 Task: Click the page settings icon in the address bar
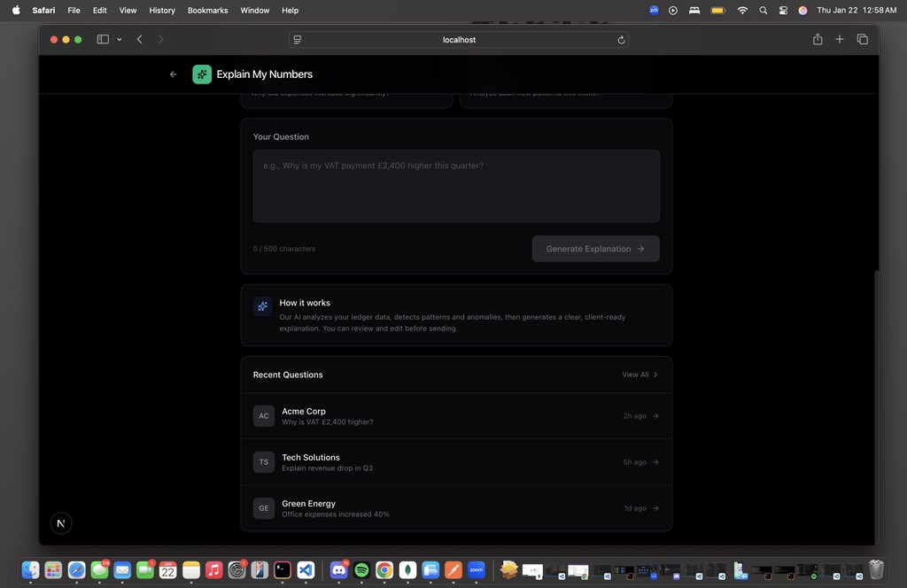[x=298, y=40]
